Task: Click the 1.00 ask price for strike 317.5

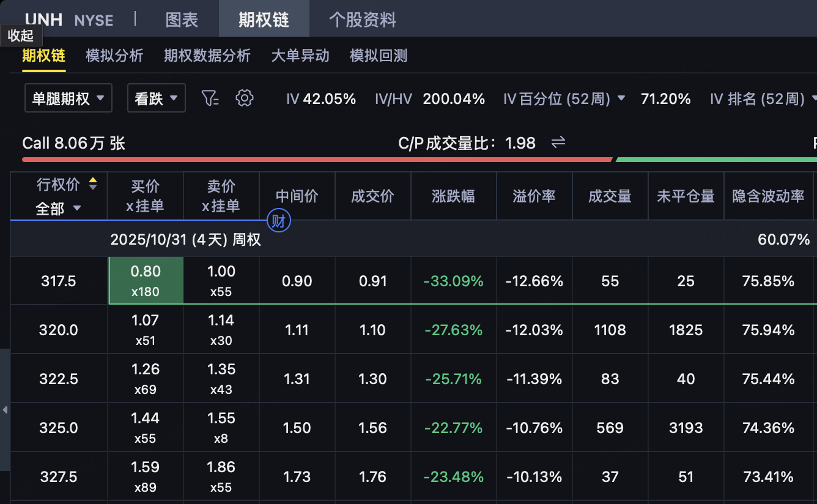Action: [x=221, y=272]
